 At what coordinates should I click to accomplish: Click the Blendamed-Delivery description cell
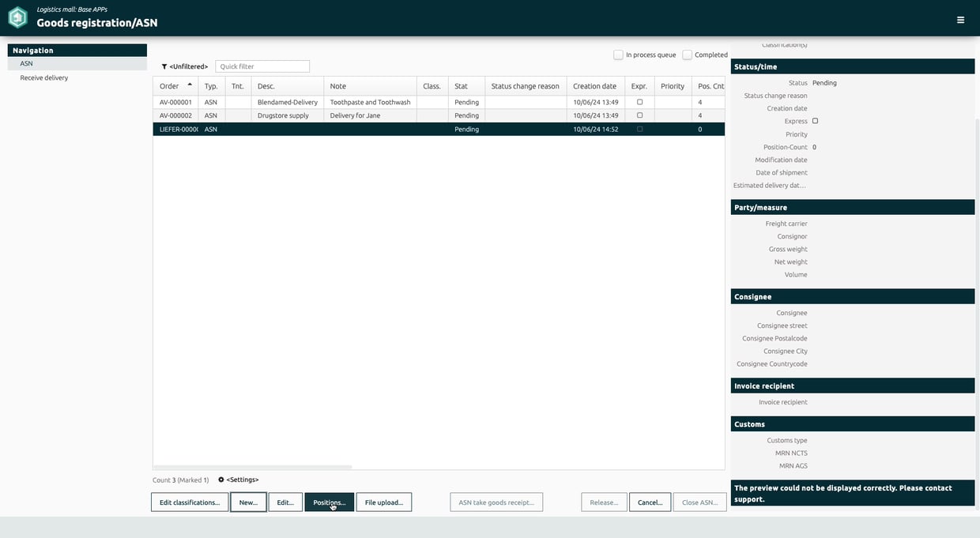[288, 102]
